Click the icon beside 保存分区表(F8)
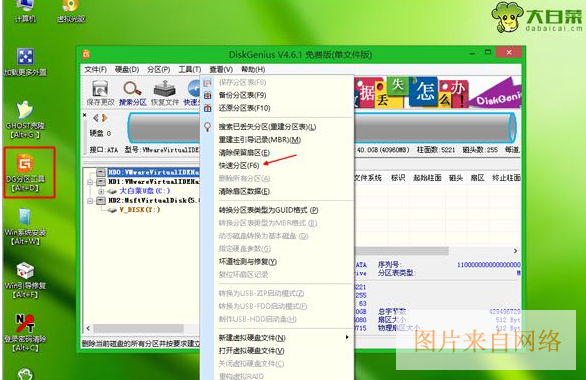 tap(207, 83)
